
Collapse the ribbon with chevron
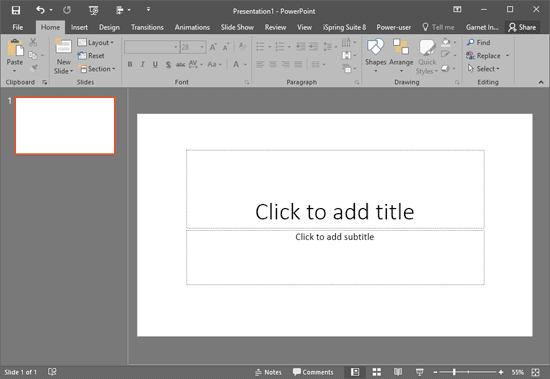point(541,82)
